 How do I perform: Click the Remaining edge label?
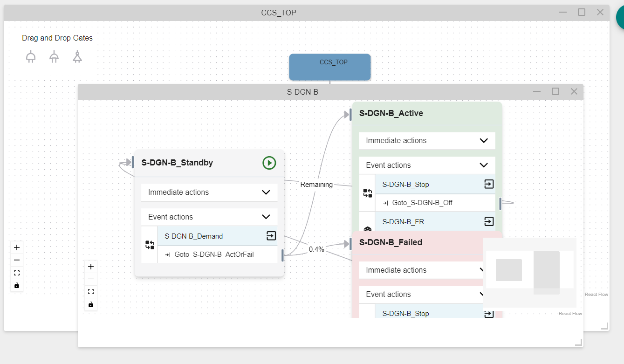pyautogui.click(x=316, y=185)
